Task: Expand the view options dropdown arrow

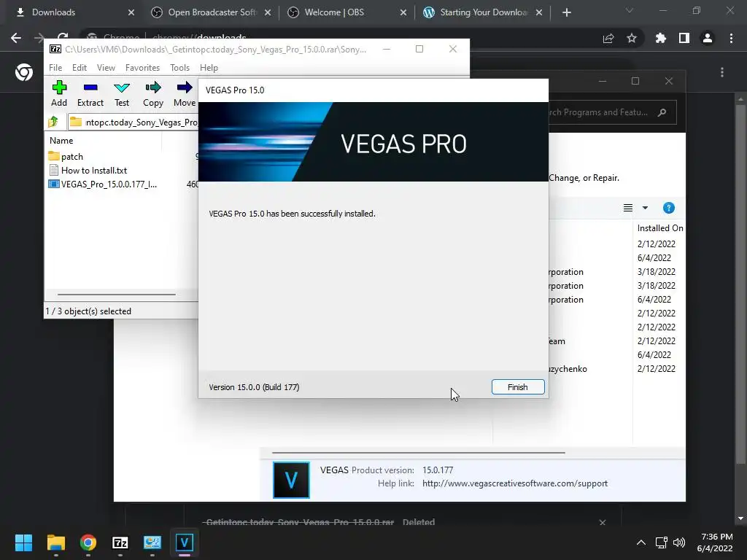Action: 645,208
